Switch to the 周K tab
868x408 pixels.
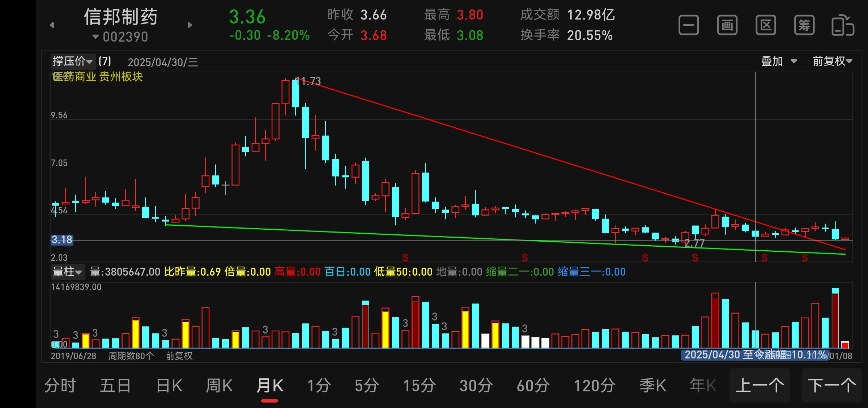coord(219,386)
